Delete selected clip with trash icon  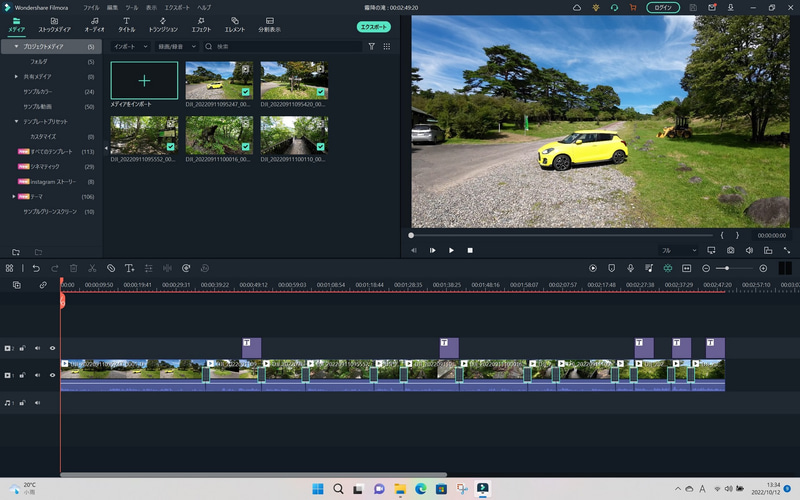point(73,268)
